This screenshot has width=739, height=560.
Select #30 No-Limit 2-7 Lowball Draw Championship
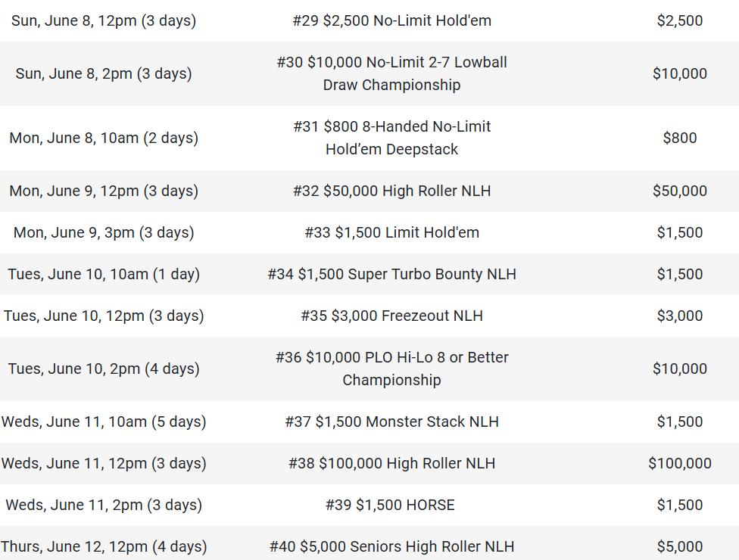click(391, 73)
